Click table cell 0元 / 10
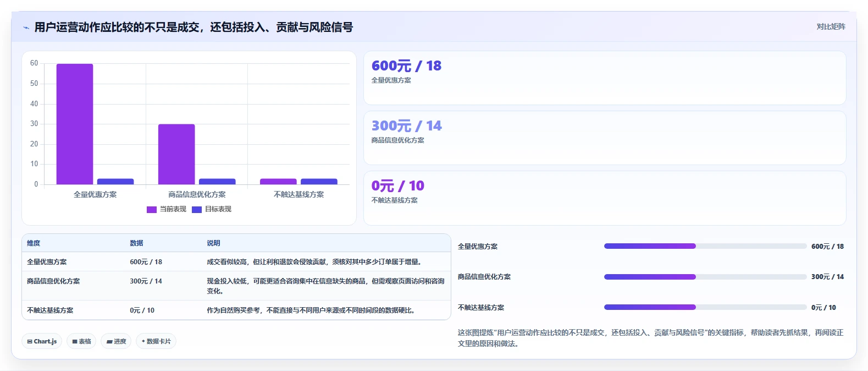The image size is (868, 371). pos(142,310)
